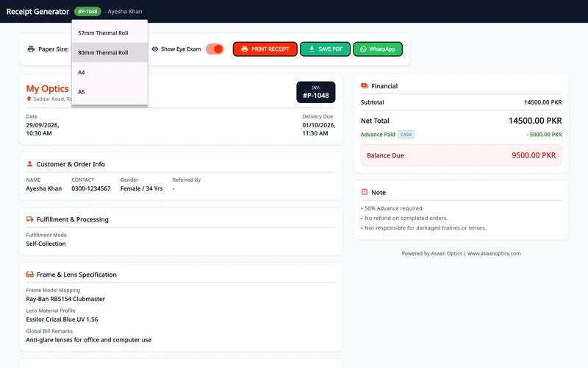Click the location pin icon under My Optics
This screenshot has height=368, width=588.
(x=29, y=99)
